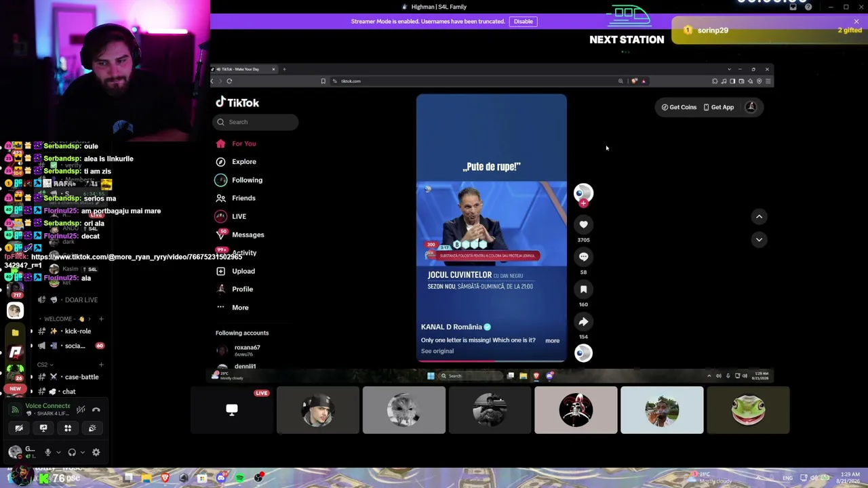Open Upload in TikTok sidebar
The width and height of the screenshot is (868, 488).
click(x=235, y=271)
